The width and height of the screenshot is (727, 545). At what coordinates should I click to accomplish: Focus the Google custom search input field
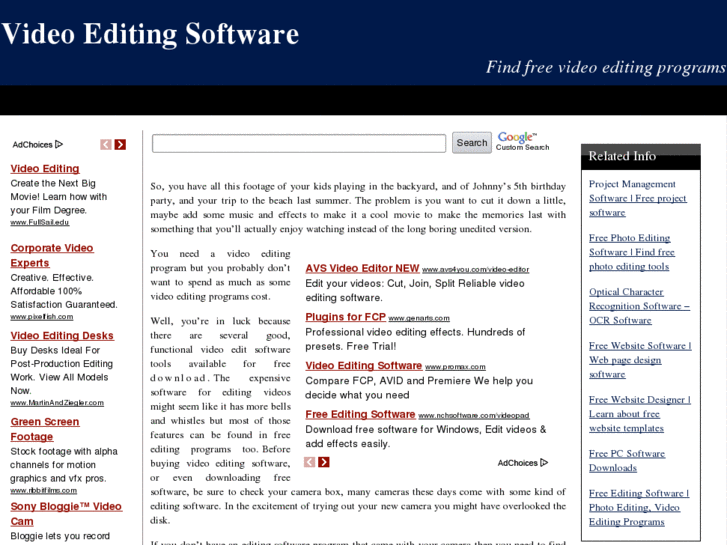coord(299,143)
